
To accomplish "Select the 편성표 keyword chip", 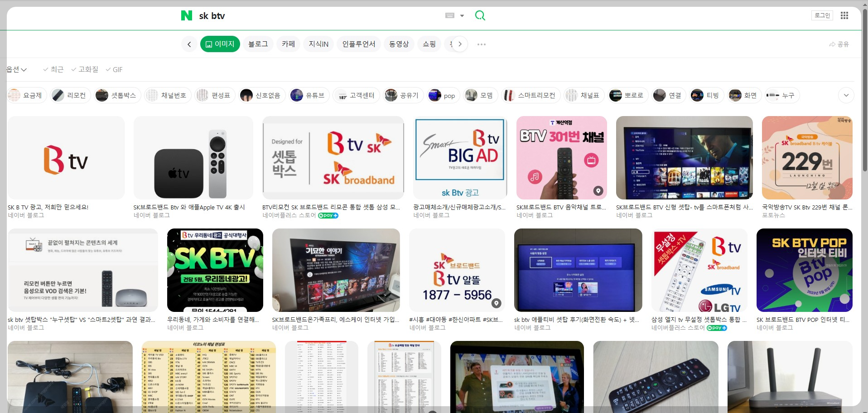I will (215, 95).
